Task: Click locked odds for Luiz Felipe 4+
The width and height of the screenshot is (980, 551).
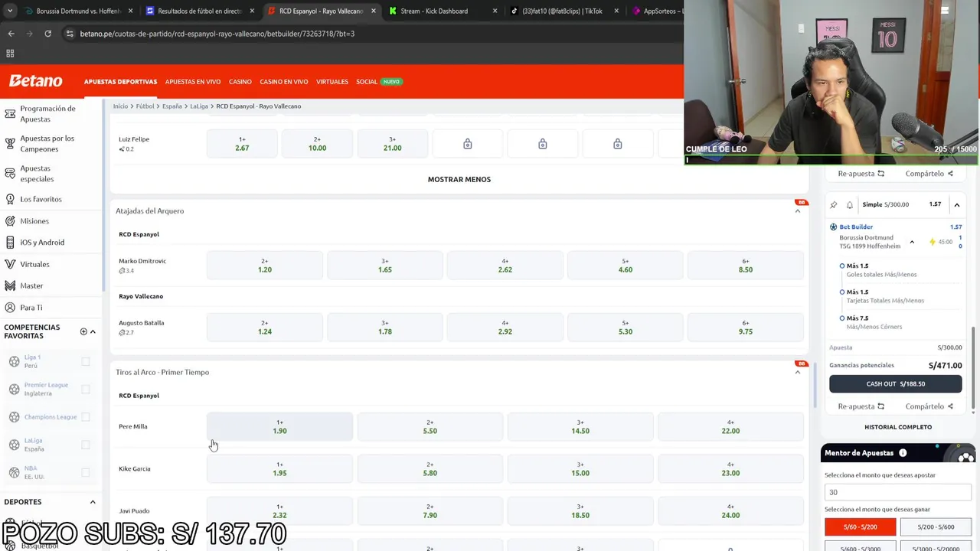Action: [468, 144]
